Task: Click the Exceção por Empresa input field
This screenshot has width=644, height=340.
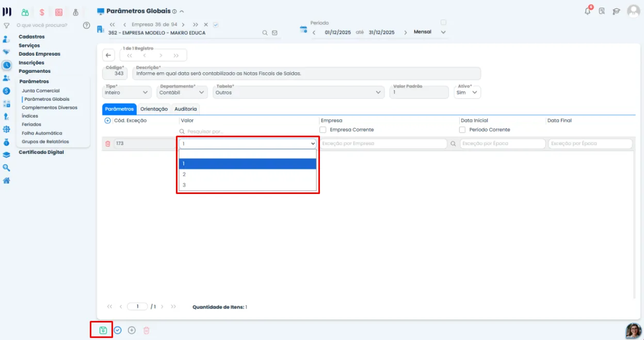Action: pos(383,143)
